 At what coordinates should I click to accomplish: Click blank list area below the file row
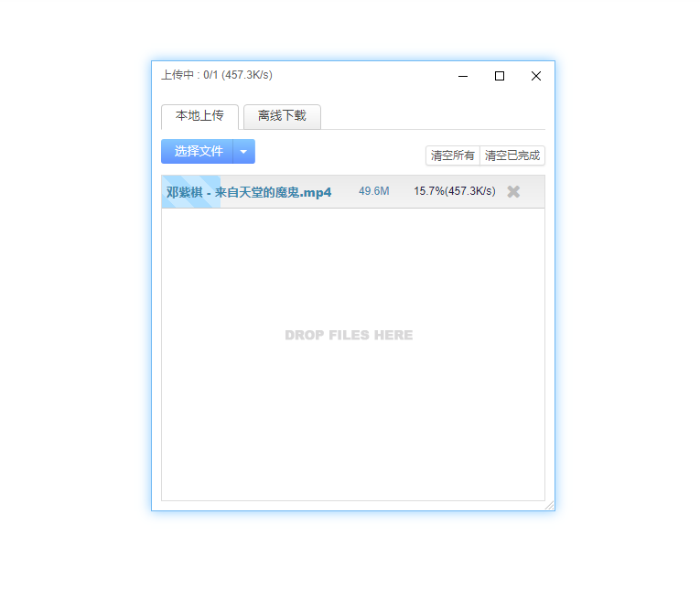pyautogui.click(x=352, y=421)
